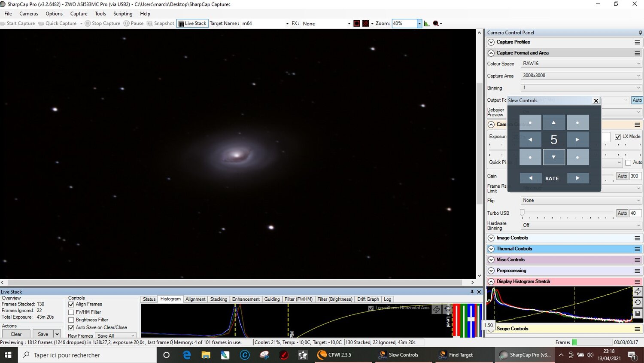Toggle the Align Frames checkbox
The width and height of the screenshot is (644, 363).
(71, 304)
